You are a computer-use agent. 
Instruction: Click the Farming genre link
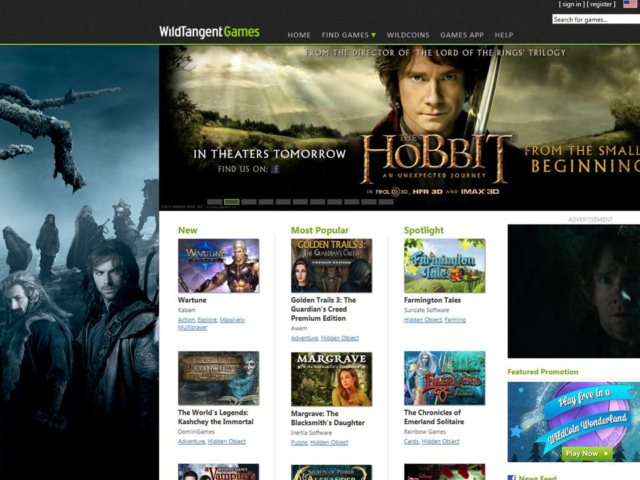tap(455, 320)
